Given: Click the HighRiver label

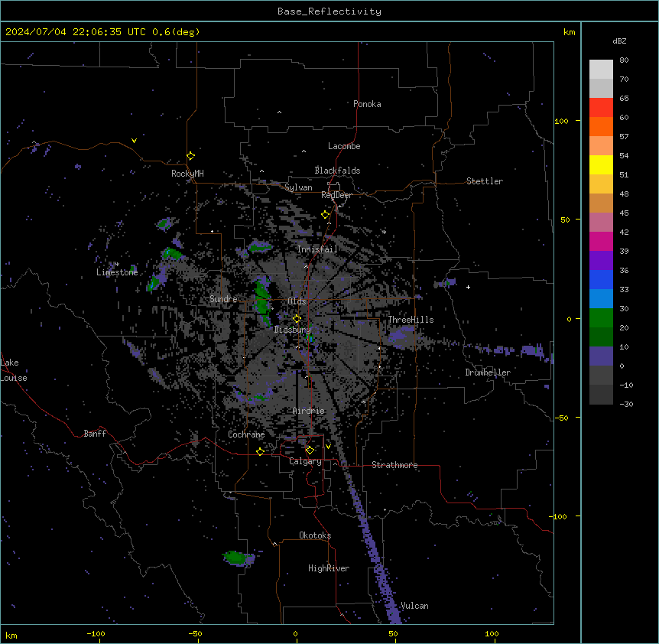Looking at the screenshot, I should [x=329, y=568].
